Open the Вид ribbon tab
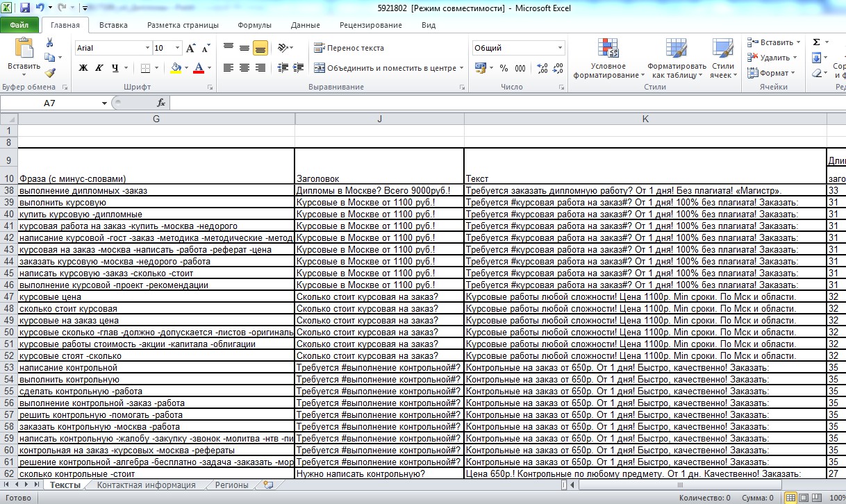The image size is (846, 504). click(429, 25)
